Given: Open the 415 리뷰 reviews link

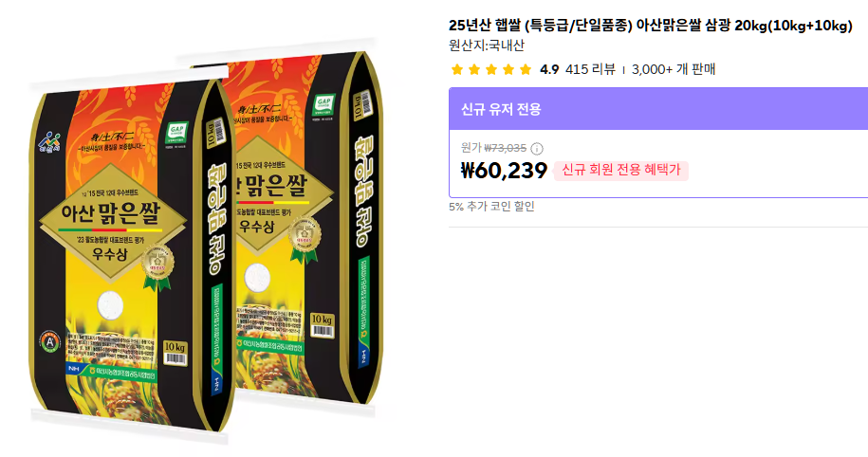Looking at the screenshot, I should coord(590,69).
